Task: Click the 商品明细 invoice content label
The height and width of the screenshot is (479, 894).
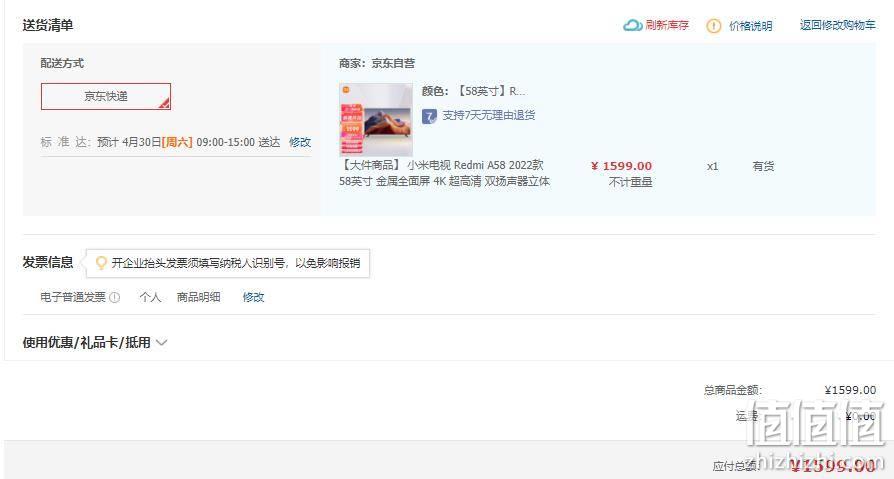Action: 198,297
